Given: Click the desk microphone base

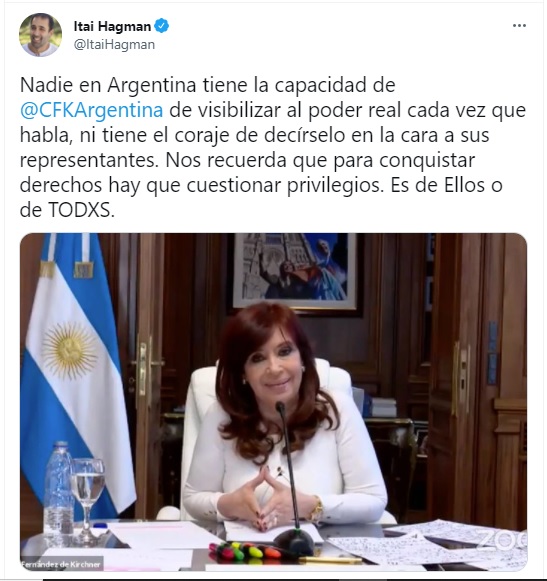Looking at the screenshot, I should tap(294, 542).
